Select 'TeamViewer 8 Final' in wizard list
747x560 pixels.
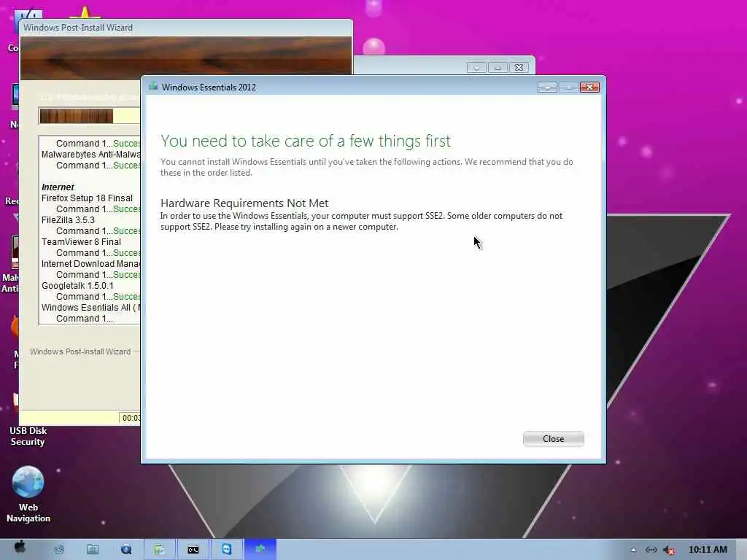81,242
